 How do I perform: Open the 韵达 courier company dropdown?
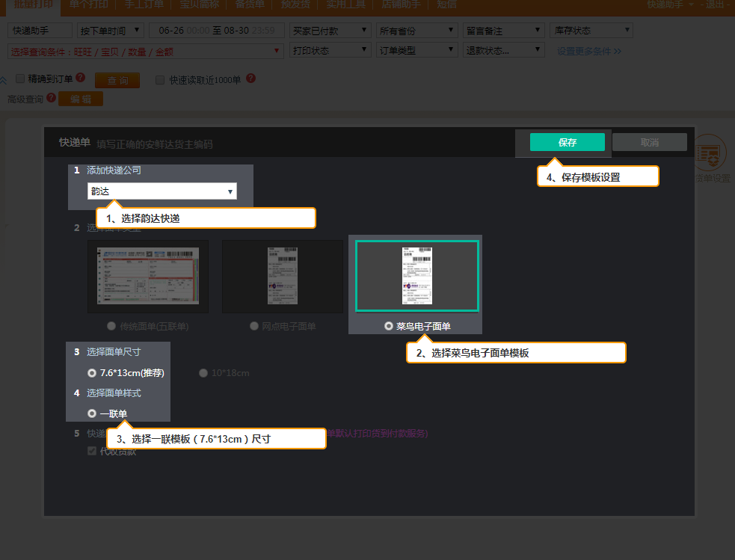click(x=162, y=191)
